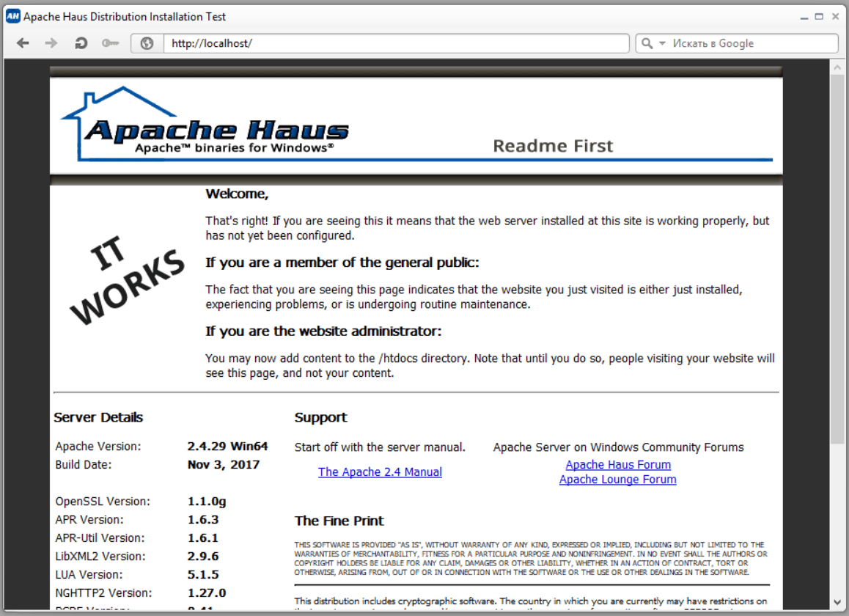Click the Apache Haus house logo
This screenshot has height=616, width=849.
click(206, 125)
